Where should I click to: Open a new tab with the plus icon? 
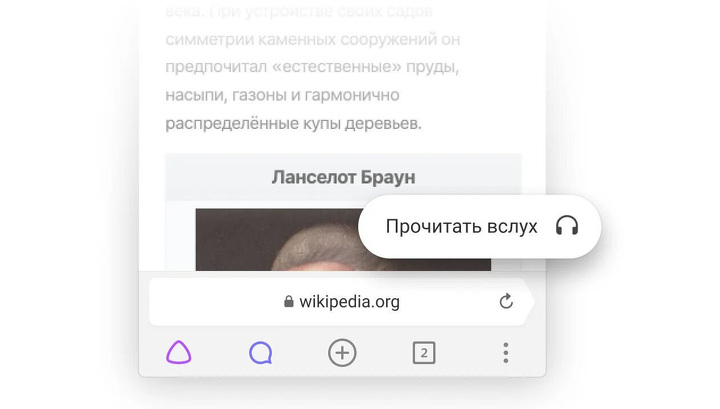click(342, 353)
